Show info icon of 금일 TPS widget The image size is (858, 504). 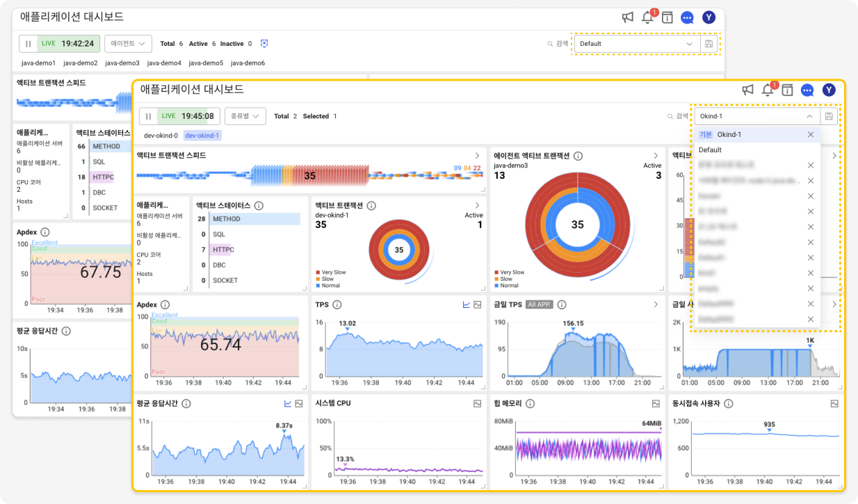(x=562, y=304)
